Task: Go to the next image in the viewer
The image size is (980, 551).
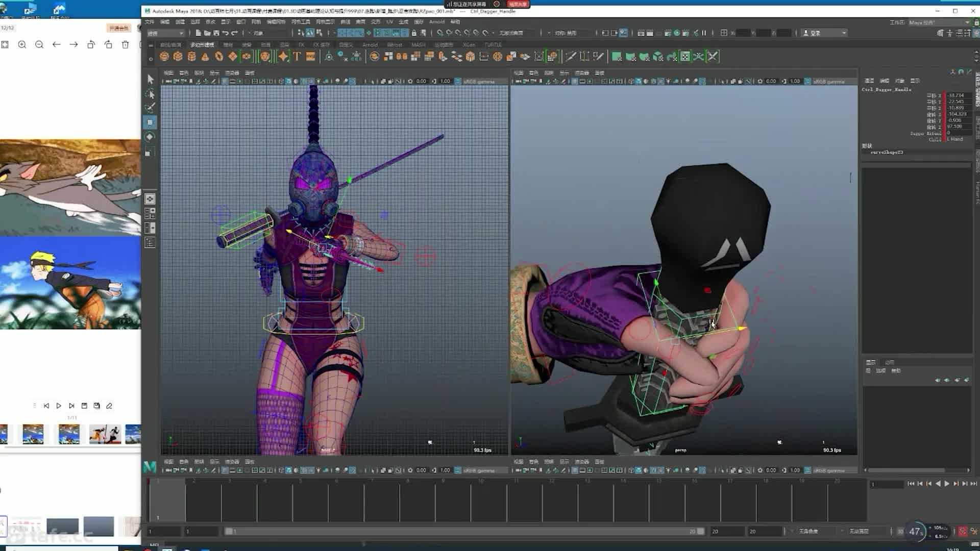Action: pos(73,45)
